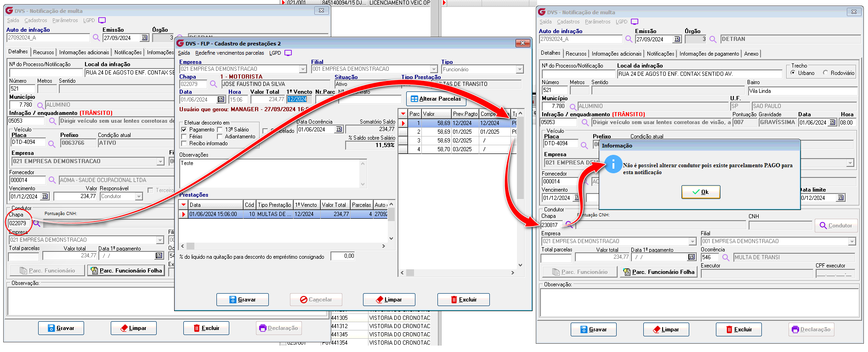Click Município search magnifier in left window

40,105
